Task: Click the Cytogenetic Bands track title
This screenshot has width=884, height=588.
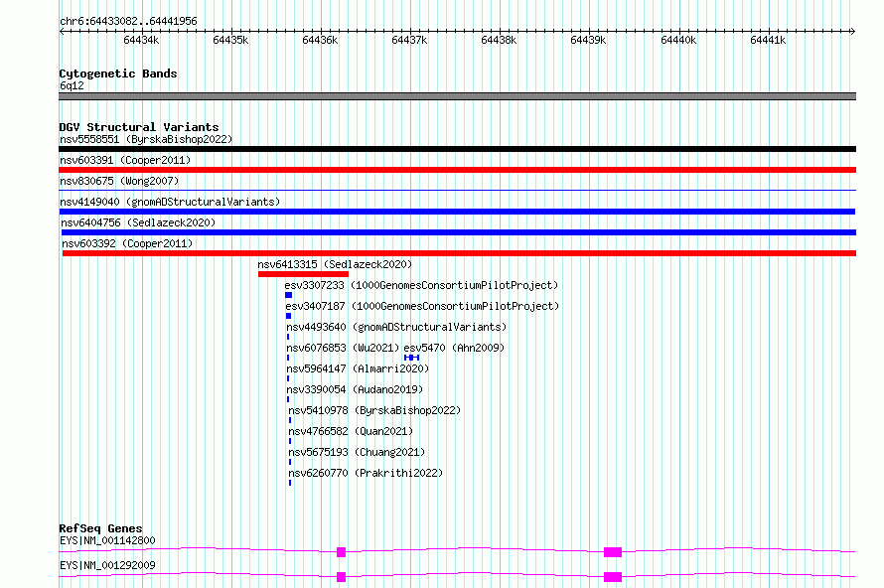Action: click(118, 73)
